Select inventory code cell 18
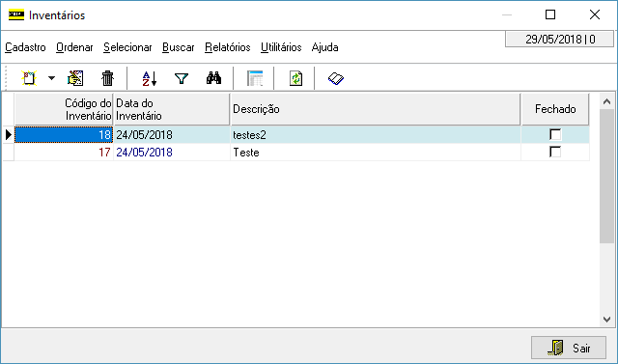The width and height of the screenshot is (618, 364). [64, 135]
